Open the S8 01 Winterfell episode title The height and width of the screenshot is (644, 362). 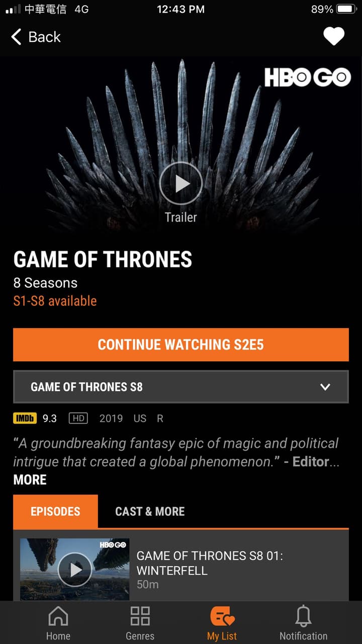(x=210, y=563)
